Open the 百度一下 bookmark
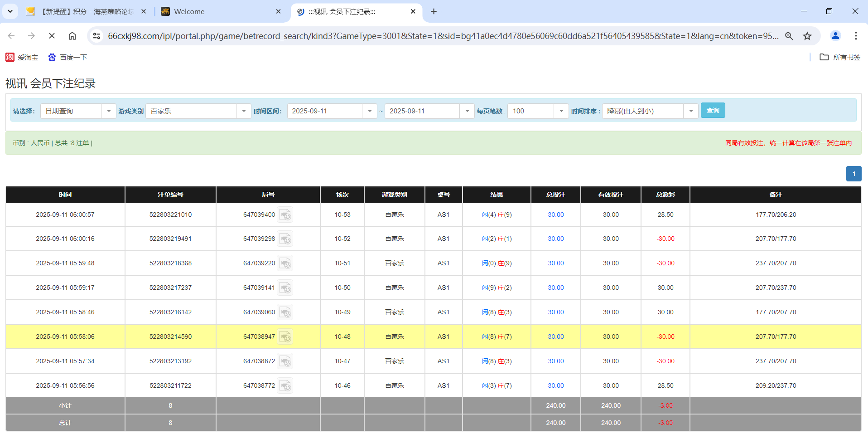 (x=67, y=57)
